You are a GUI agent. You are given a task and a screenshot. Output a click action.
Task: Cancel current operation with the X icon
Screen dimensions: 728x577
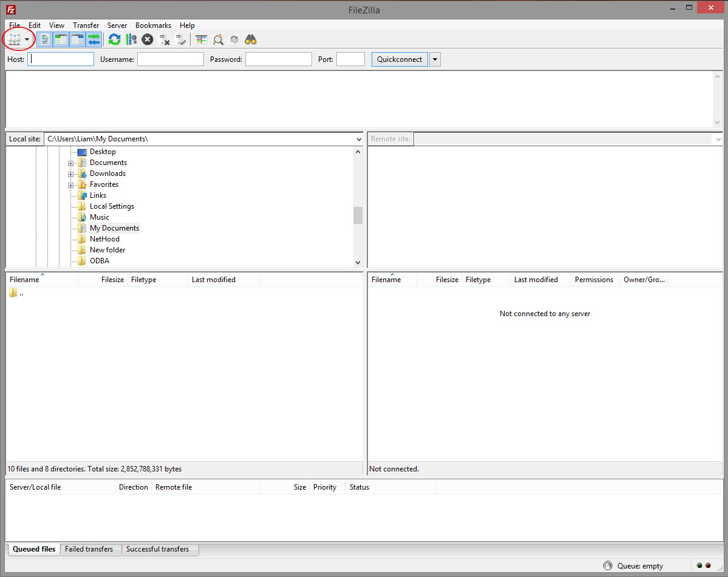[148, 40]
